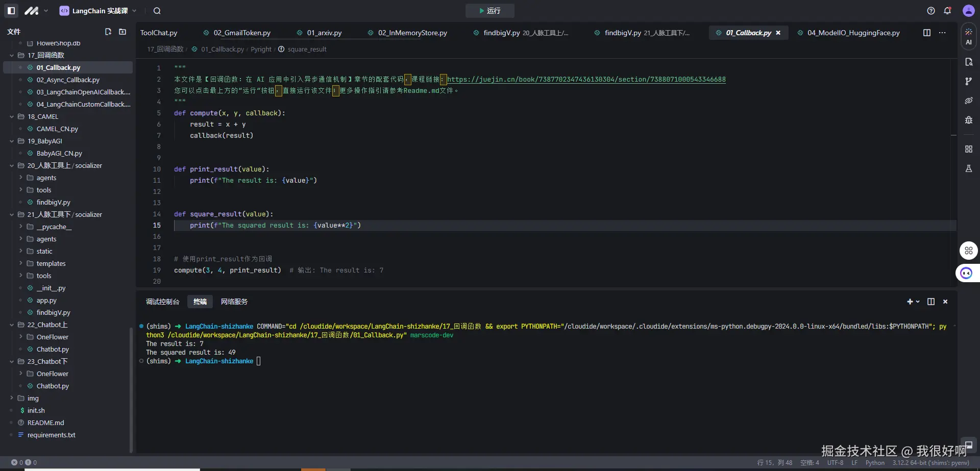Create a new file in explorer
This screenshot has width=980, height=471.
[108, 32]
